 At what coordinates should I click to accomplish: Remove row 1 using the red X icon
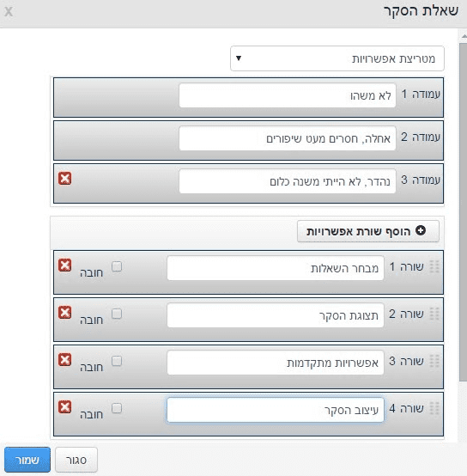coord(65,265)
